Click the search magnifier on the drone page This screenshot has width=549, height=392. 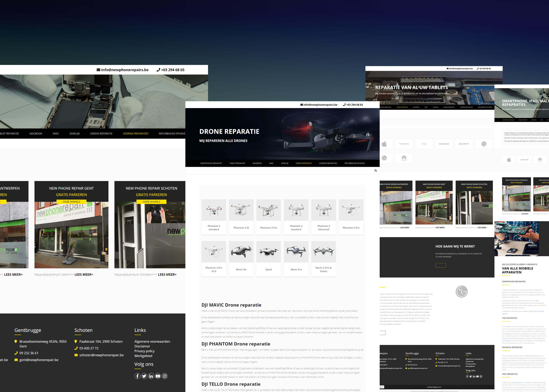(376, 170)
